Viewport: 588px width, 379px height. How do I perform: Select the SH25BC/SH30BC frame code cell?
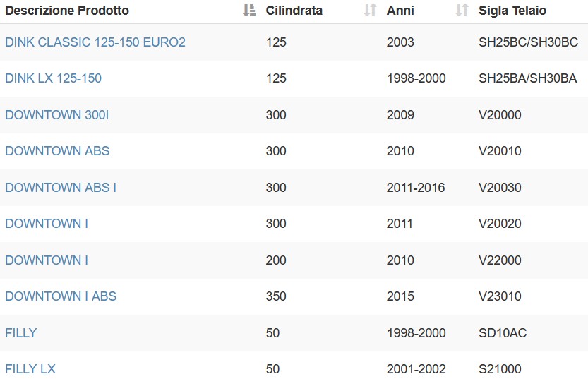point(529,42)
